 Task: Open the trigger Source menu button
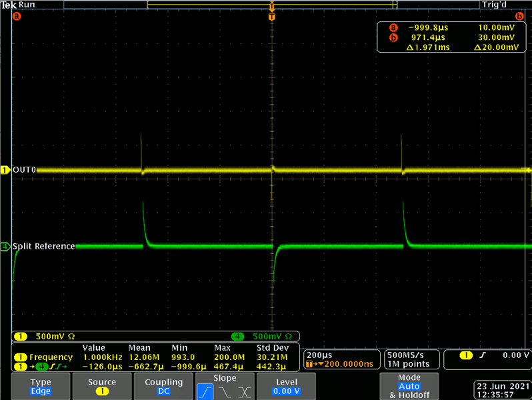102,386
